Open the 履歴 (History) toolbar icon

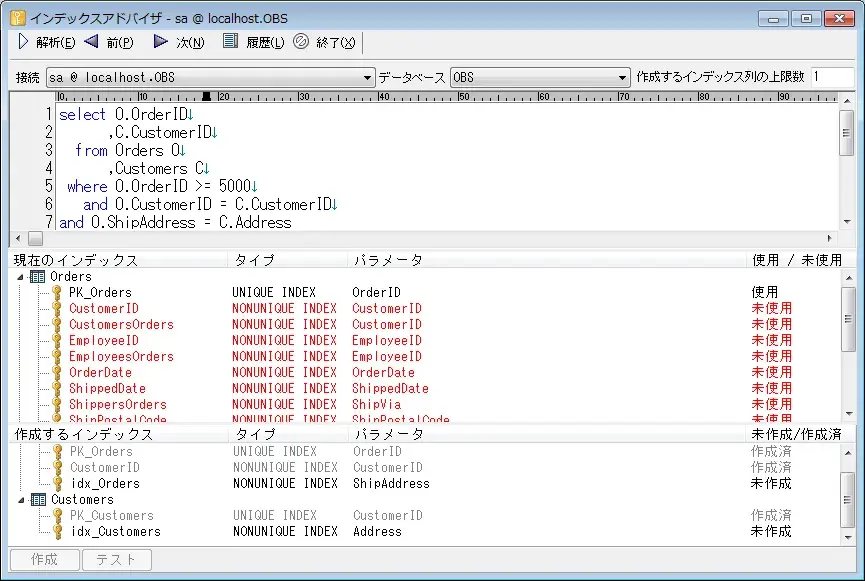pyautogui.click(x=231, y=42)
